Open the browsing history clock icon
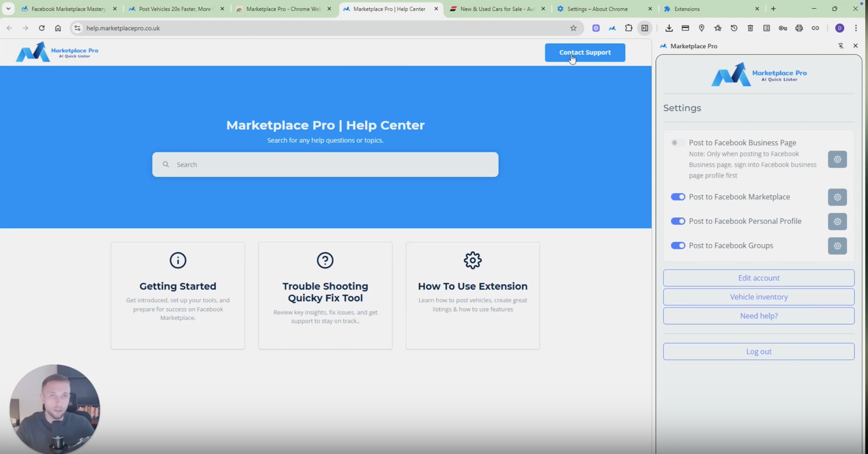 (734, 28)
